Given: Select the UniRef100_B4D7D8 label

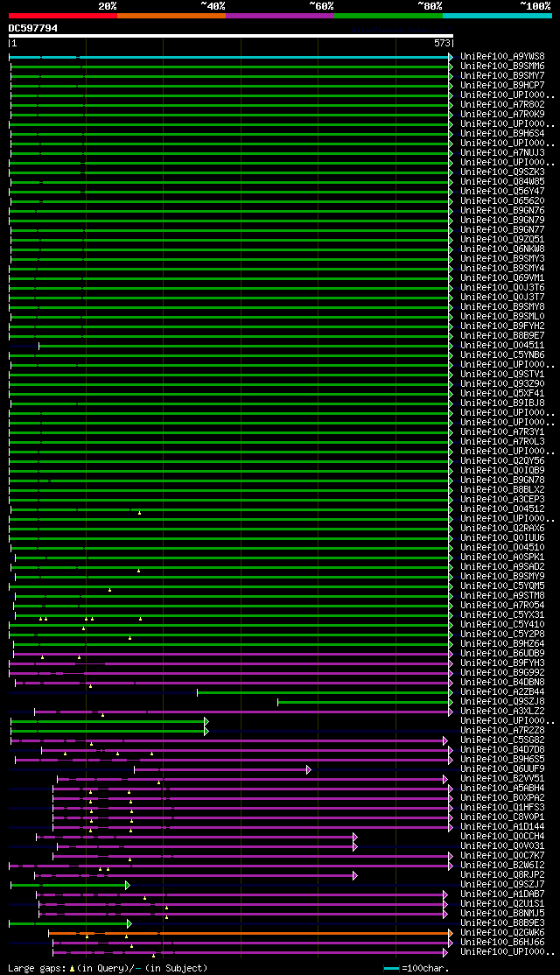Looking at the screenshot, I should point(502,751).
